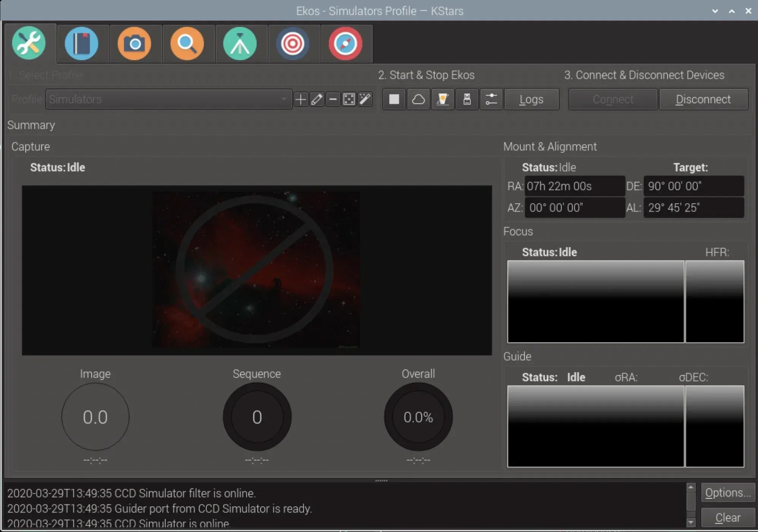
Task: Open the Logs dialog
Action: [531, 99]
